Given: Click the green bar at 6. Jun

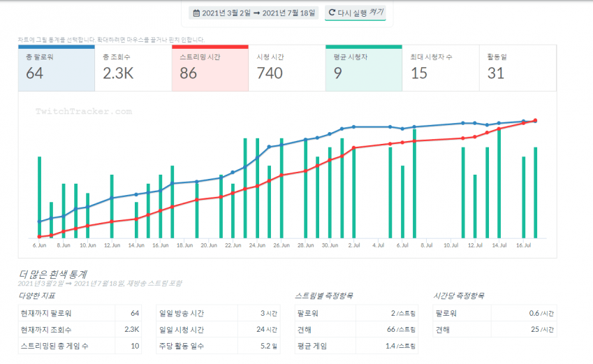Looking at the screenshot, I should pos(39,197).
